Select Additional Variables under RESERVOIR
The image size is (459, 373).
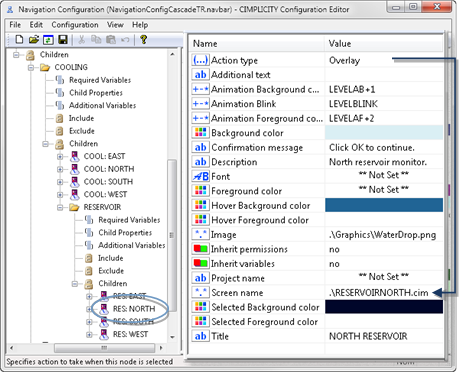pyautogui.click(x=132, y=245)
